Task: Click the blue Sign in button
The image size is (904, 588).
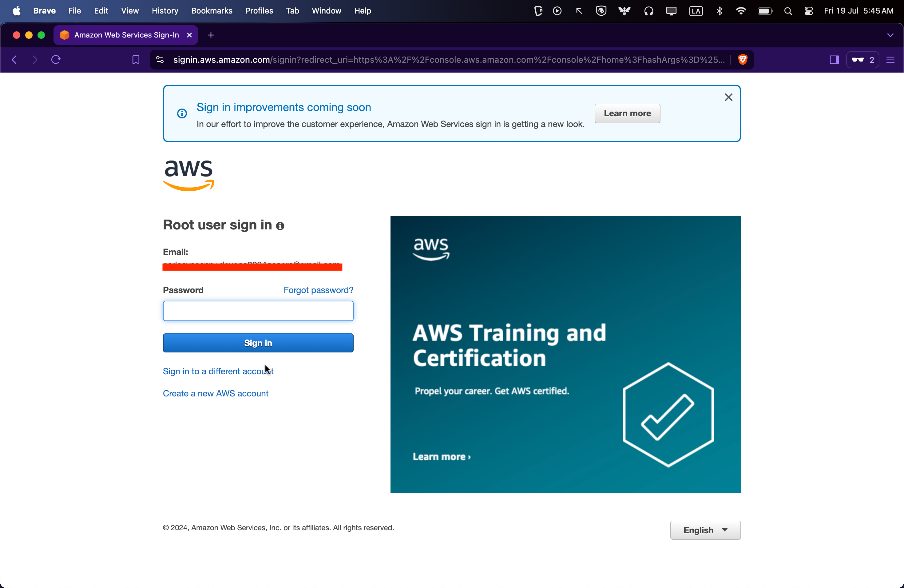Action: pos(258,343)
